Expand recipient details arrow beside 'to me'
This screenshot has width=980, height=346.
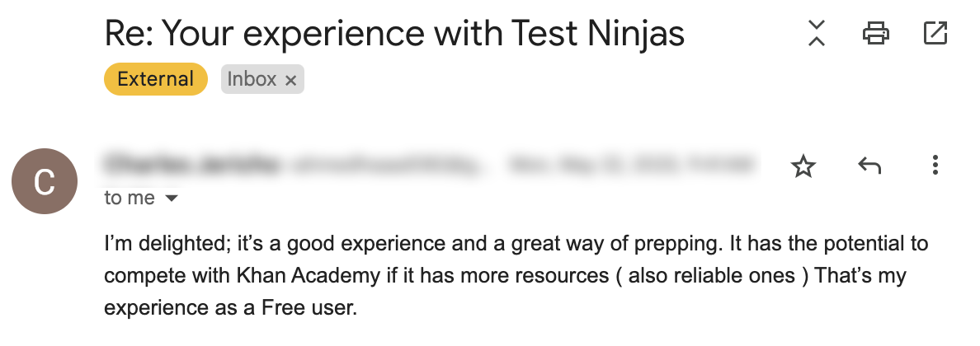point(171,199)
